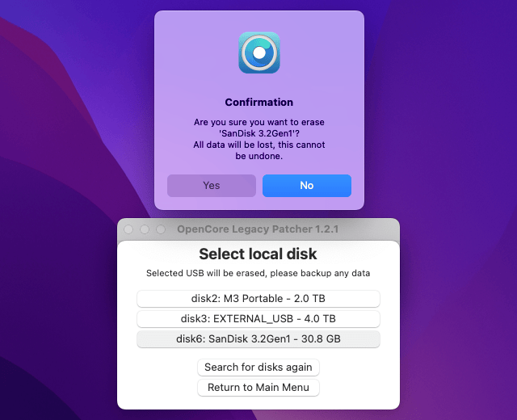This screenshot has height=420, width=517.
Task: Click the 'All data will be lost' warning line
Action: [x=258, y=145]
